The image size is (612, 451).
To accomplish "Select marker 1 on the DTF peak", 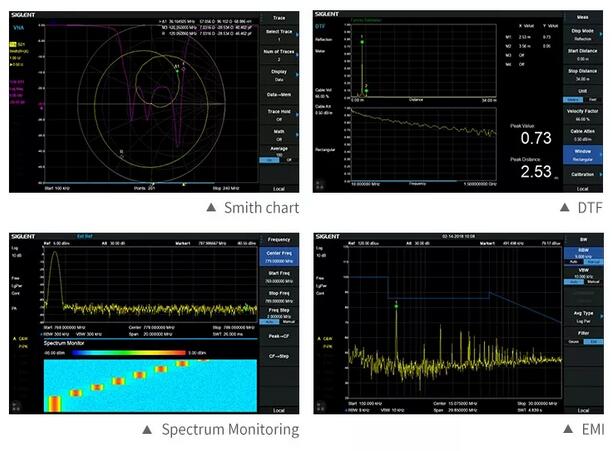I will click(362, 41).
